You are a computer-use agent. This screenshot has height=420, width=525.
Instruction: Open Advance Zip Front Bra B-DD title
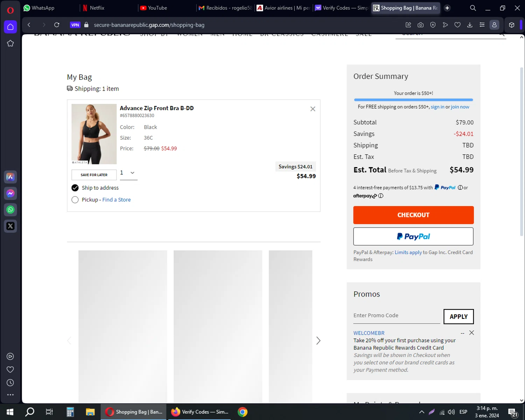157,108
